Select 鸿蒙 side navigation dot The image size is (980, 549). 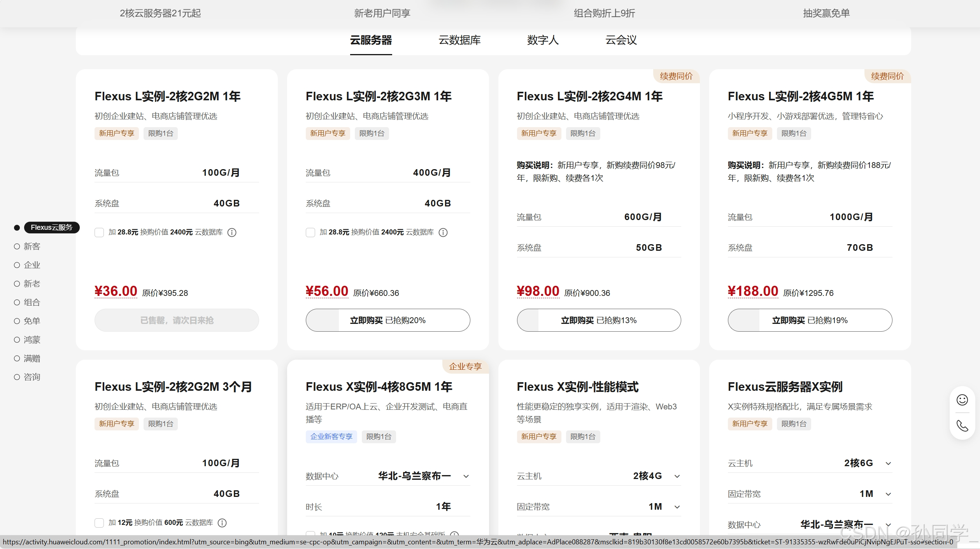(17, 340)
